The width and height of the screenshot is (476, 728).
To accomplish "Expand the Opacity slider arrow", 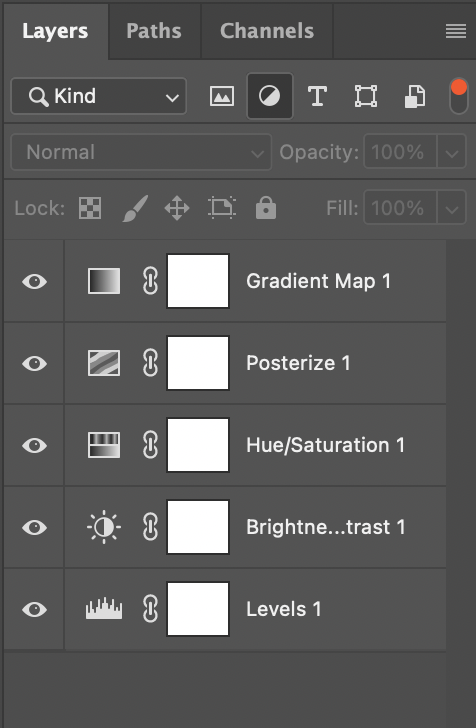I will click(451, 152).
